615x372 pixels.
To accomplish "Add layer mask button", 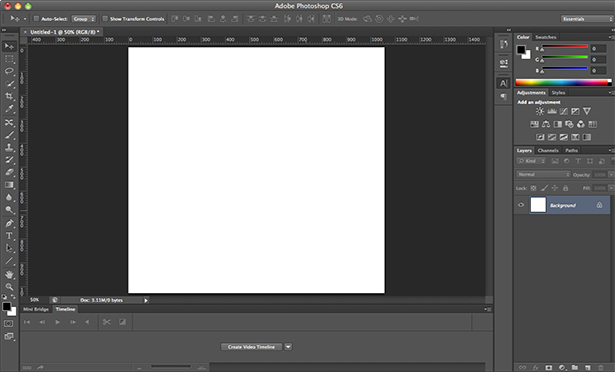I will pos(549,368).
